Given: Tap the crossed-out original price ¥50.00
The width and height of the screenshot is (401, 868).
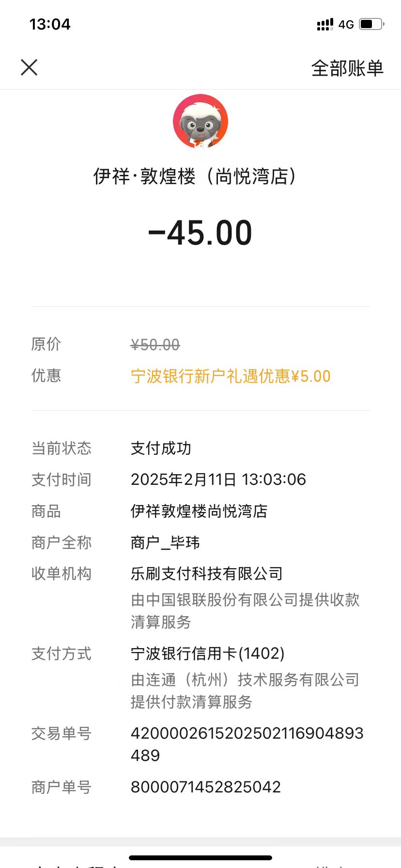Looking at the screenshot, I should click(x=155, y=345).
